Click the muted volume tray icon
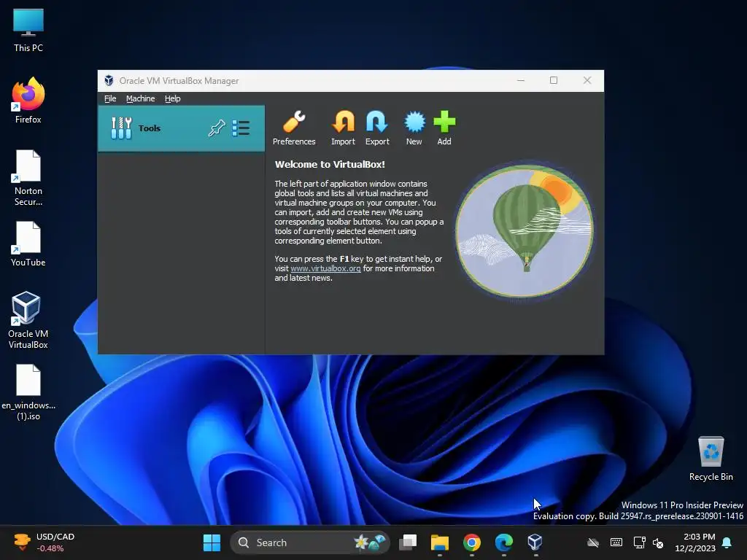This screenshot has width=747, height=560. 658,542
